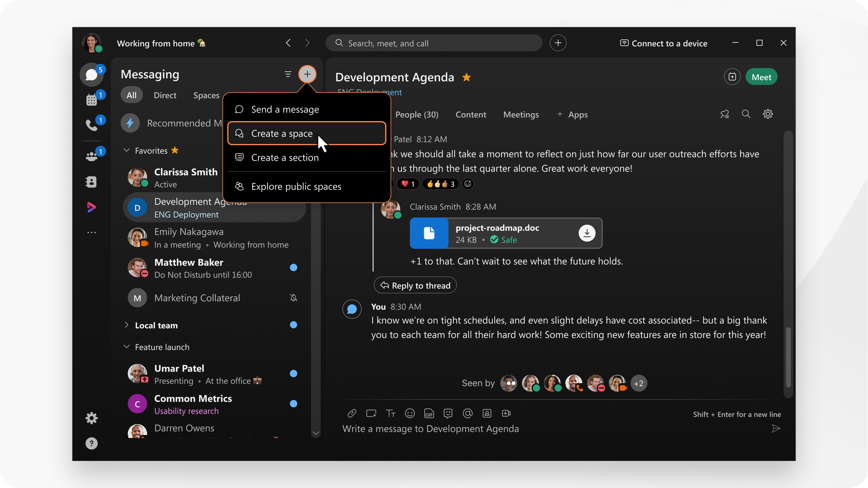The height and width of the screenshot is (488, 868).
Task: Switch to the Meetings tab
Action: point(520,114)
